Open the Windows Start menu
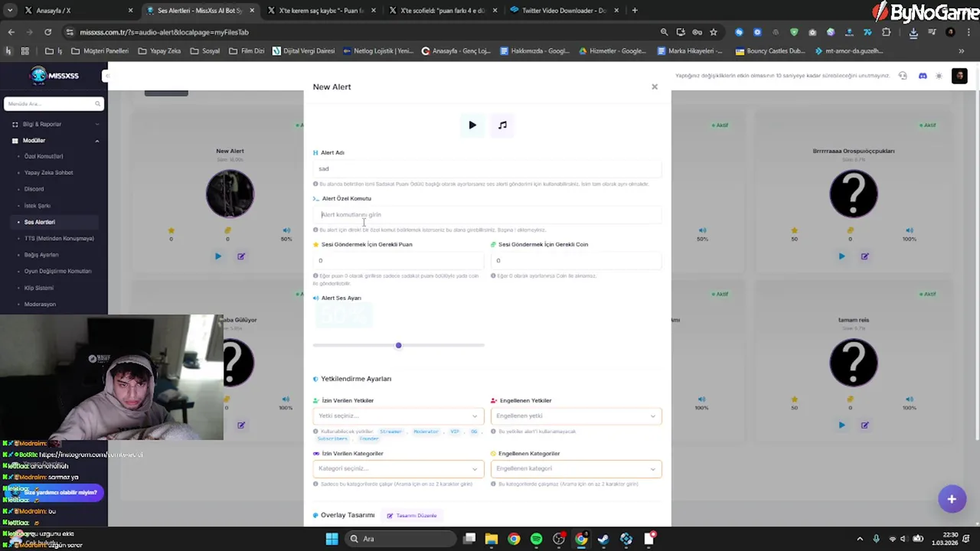Image resolution: width=980 pixels, height=551 pixels. point(332,539)
